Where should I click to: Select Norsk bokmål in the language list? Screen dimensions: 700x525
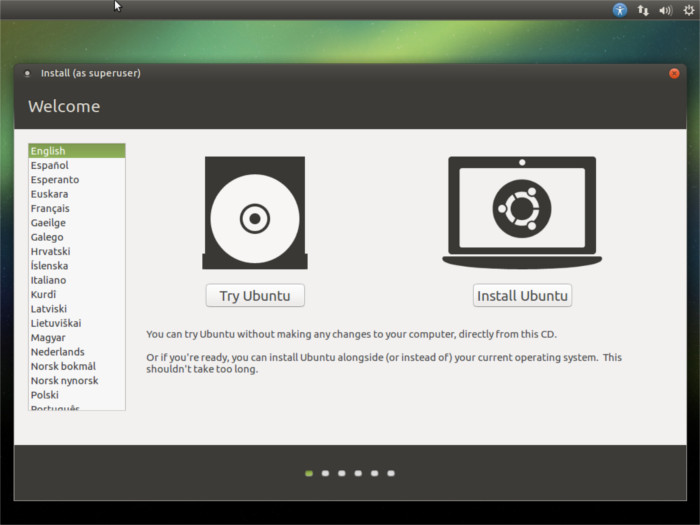click(x=77, y=366)
